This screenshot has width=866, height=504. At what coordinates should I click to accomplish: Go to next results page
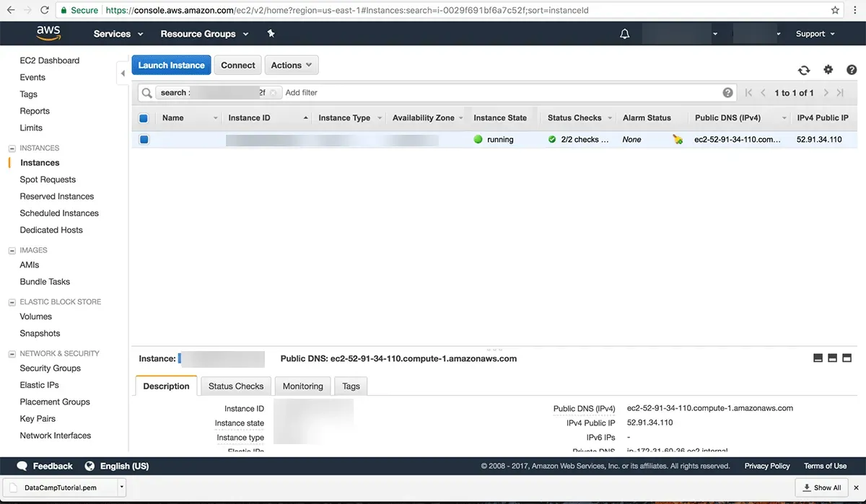826,93
